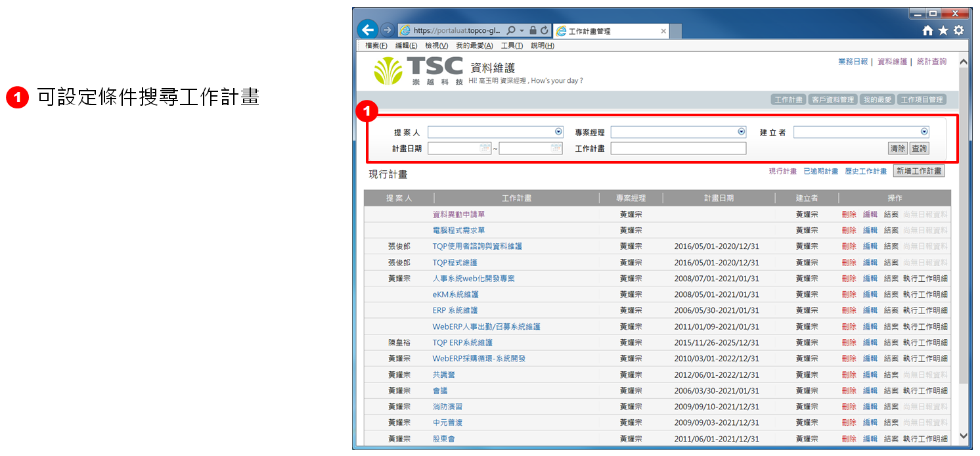Click the 新增工作計畫 button
The width and height of the screenshot is (980, 456).
[918, 171]
